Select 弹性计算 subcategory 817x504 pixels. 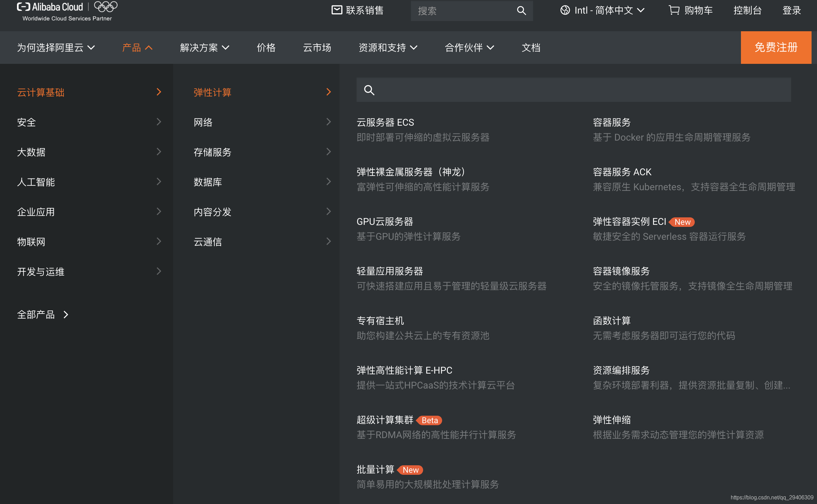[213, 92]
